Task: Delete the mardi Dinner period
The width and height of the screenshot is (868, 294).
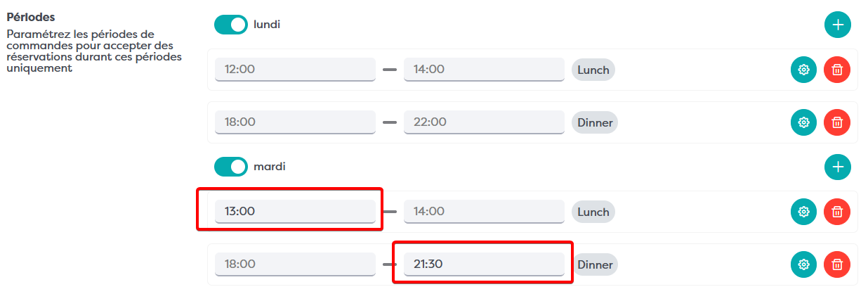Action: (x=837, y=264)
